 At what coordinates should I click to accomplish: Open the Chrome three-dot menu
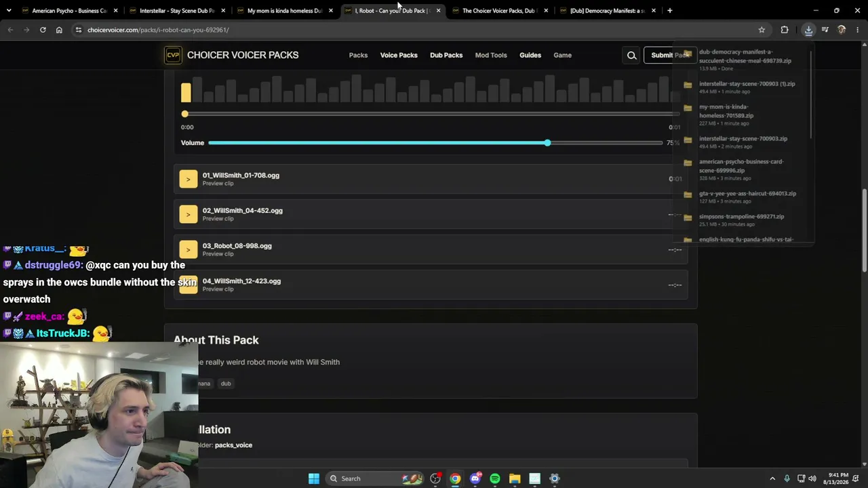coord(858,30)
